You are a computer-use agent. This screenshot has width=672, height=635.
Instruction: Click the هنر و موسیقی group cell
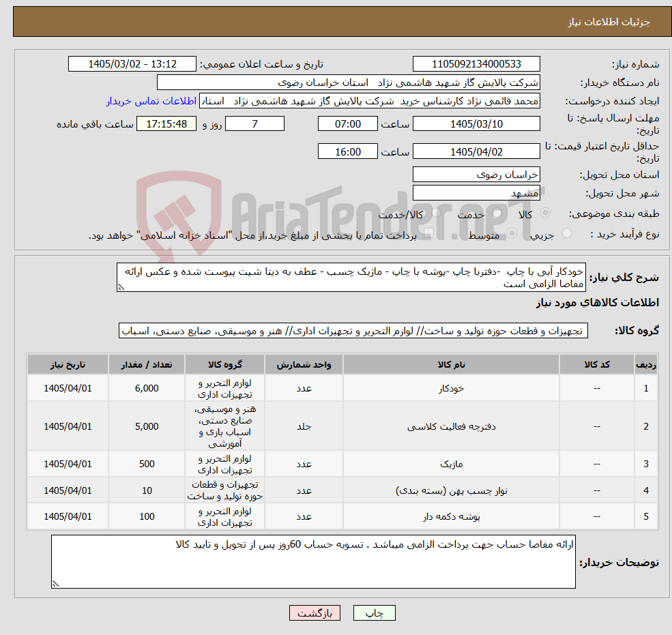click(x=225, y=426)
